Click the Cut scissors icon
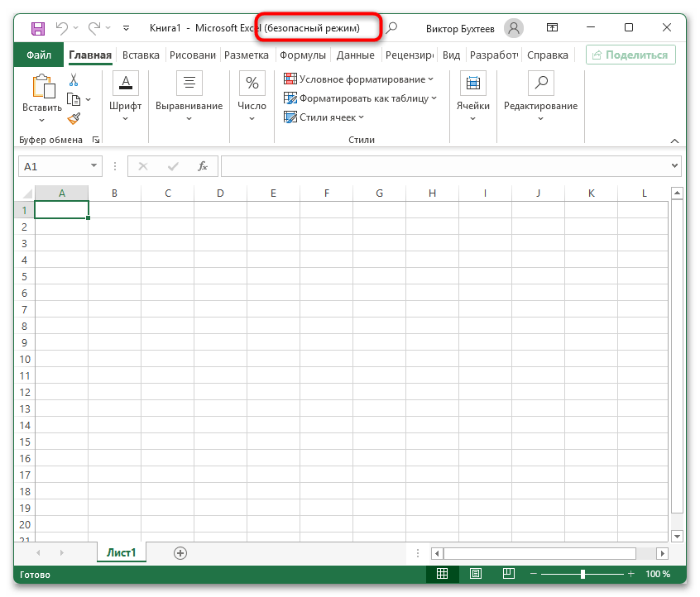 pos(73,80)
